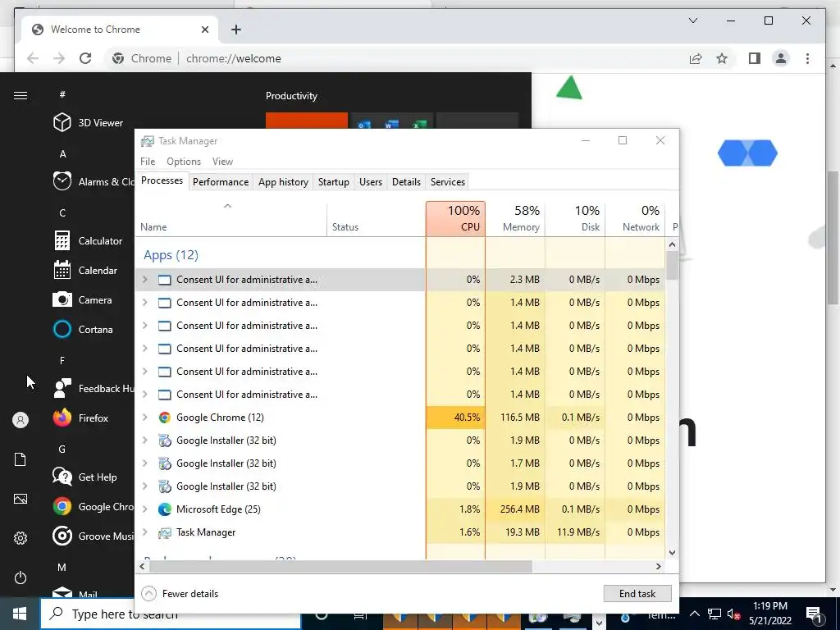Sort processes by Disk column header

pyautogui.click(x=575, y=218)
